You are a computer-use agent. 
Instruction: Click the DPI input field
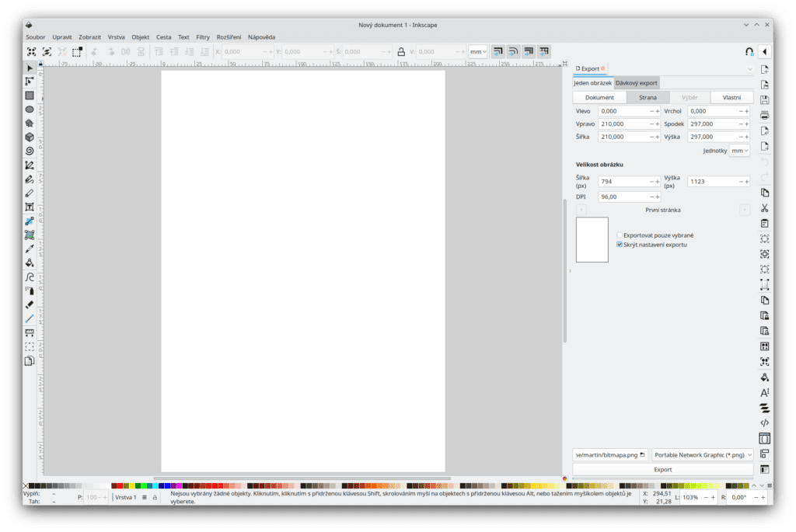point(625,197)
